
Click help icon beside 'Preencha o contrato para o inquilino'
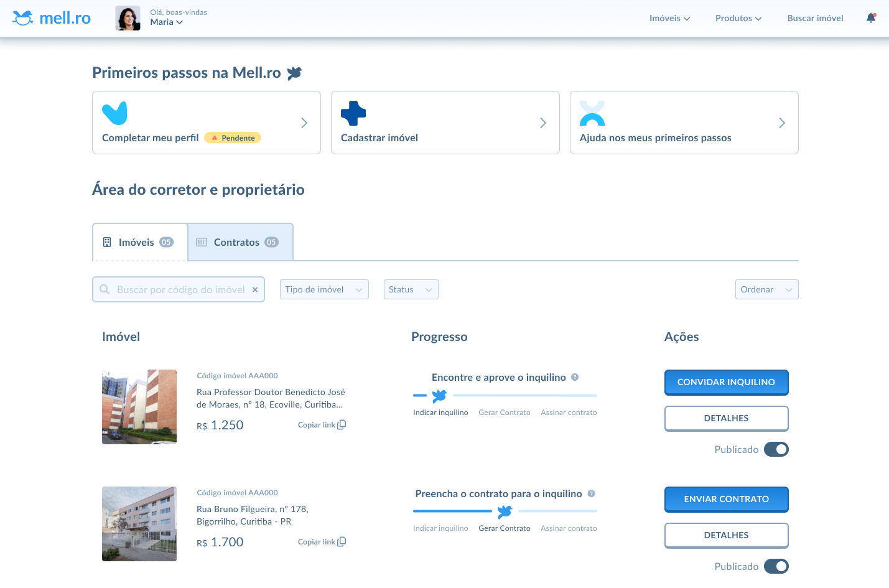point(591,493)
